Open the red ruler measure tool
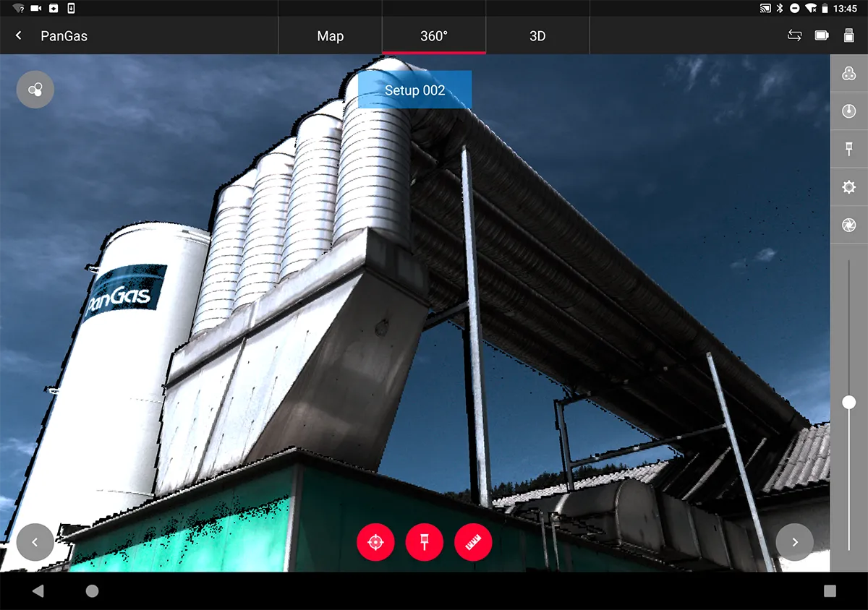This screenshot has width=868, height=610. tap(473, 542)
